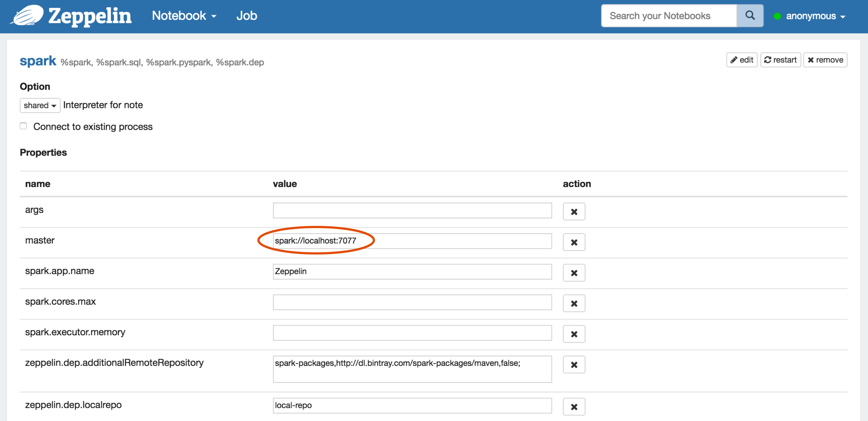The image size is (868, 421).
Task: Enable Connect to existing process checkbox
Action: pyautogui.click(x=23, y=126)
